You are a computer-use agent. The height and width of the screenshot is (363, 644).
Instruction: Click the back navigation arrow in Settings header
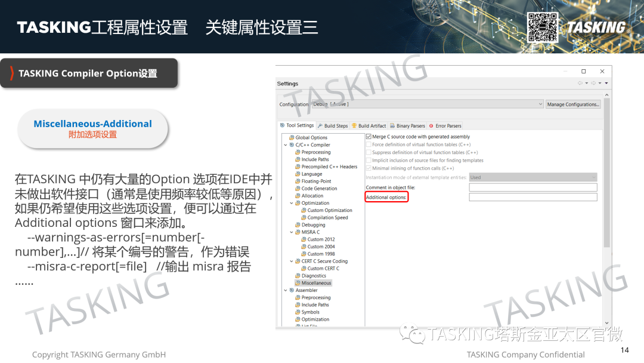(580, 83)
